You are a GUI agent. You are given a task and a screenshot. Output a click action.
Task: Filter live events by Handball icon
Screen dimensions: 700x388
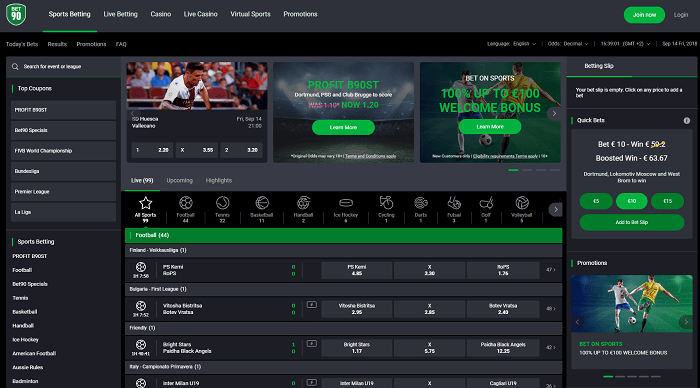click(303, 203)
